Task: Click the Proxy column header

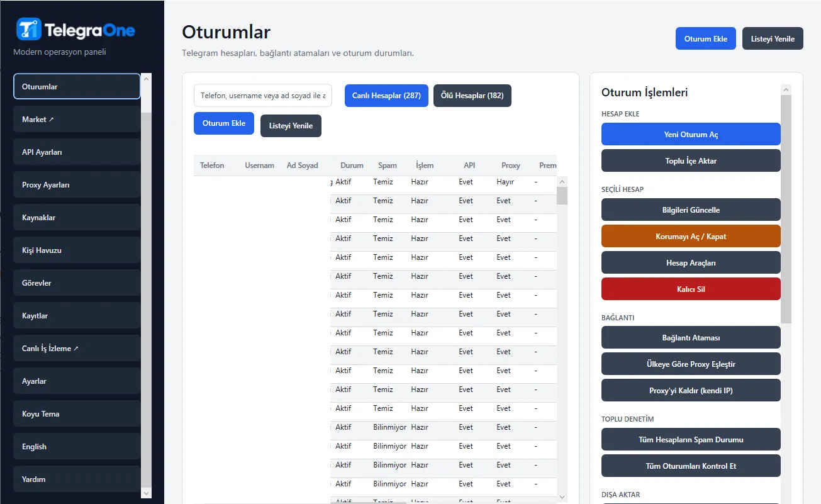Action: pyautogui.click(x=511, y=165)
